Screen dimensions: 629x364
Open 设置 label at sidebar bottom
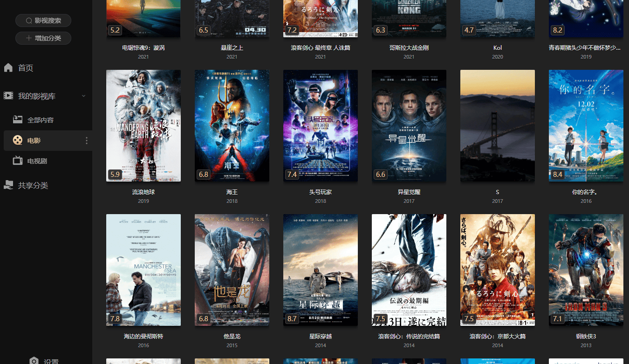[x=51, y=362]
